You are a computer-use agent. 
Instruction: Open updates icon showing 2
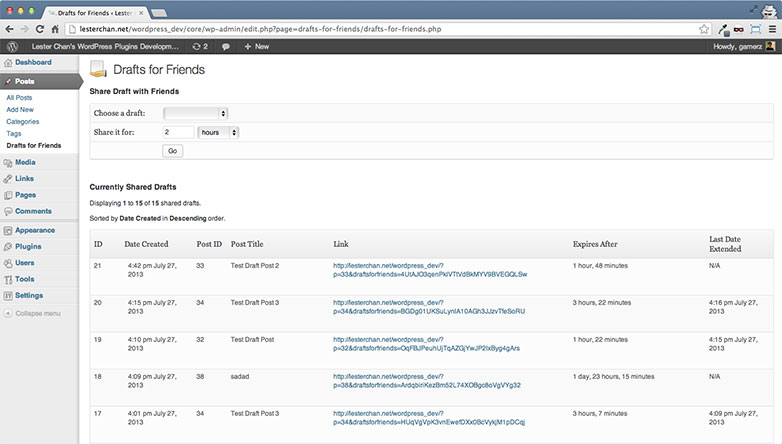click(x=200, y=46)
